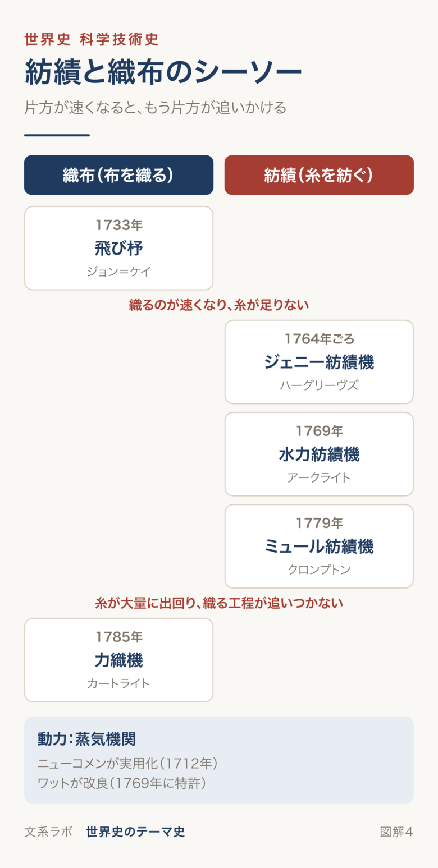The width and height of the screenshot is (438, 868).
Task: Click the line ワットが改良(1769年に特許)
Action: [121, 783]
